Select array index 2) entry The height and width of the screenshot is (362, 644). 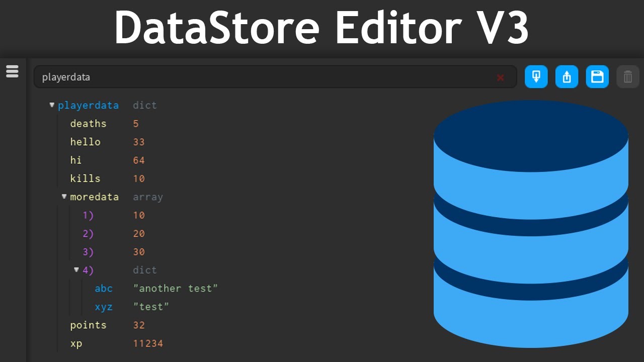click(x=88, y=234)
